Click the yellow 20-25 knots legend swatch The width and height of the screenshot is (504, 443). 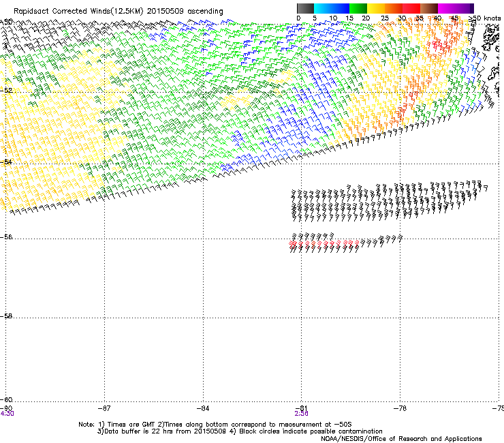coord(376,8)
